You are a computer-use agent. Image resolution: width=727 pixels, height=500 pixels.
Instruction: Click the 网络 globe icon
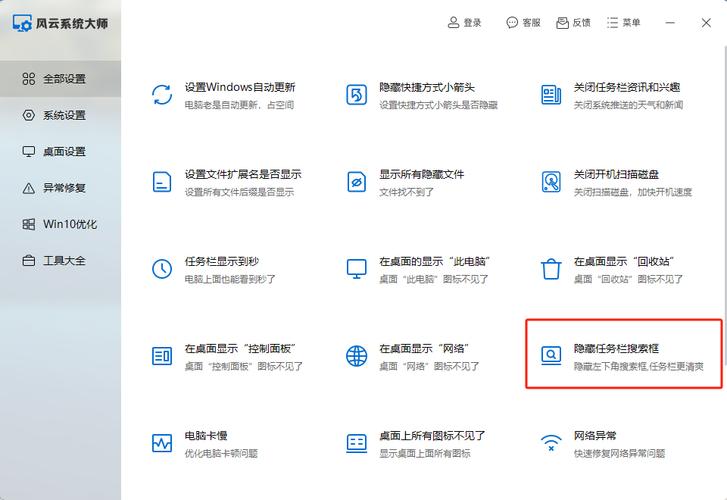pos(357,356)
